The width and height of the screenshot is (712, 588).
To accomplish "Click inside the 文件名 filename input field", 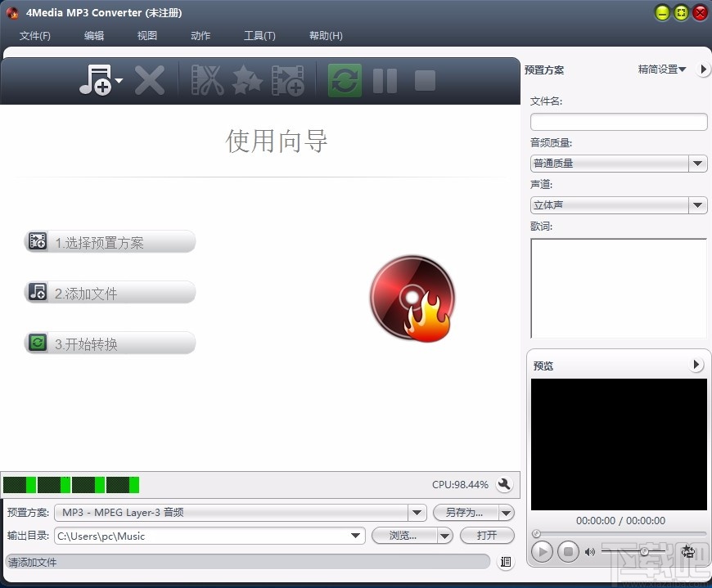I will (618, 121).
